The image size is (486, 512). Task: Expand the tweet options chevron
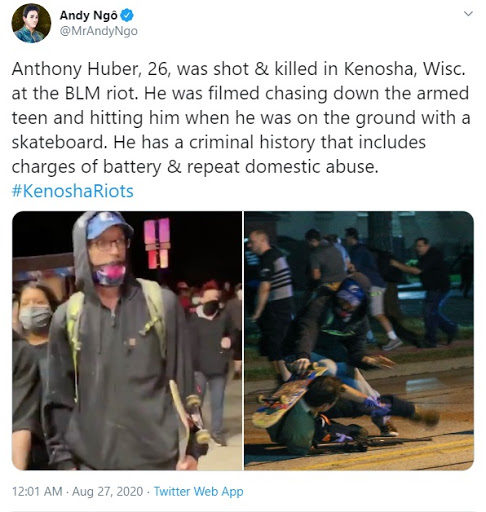coord(468,14)
